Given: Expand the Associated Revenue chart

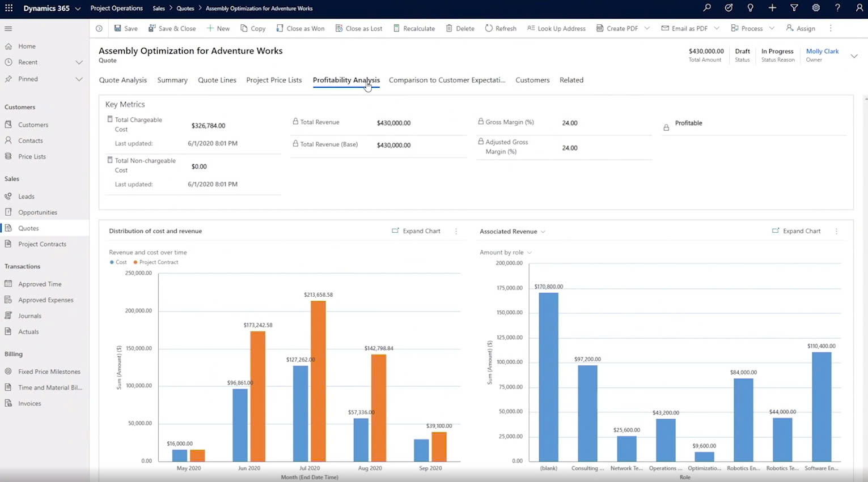Looking at the screenshot, I should click(796, 231).
